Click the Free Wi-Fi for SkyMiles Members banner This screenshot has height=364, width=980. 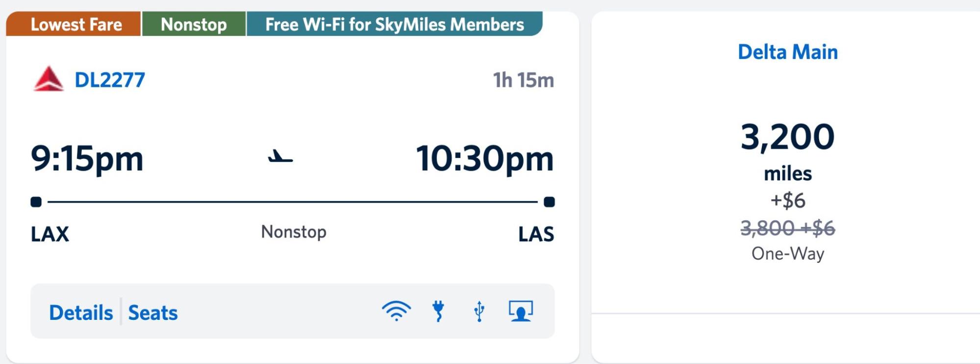(x=394, y=24)
